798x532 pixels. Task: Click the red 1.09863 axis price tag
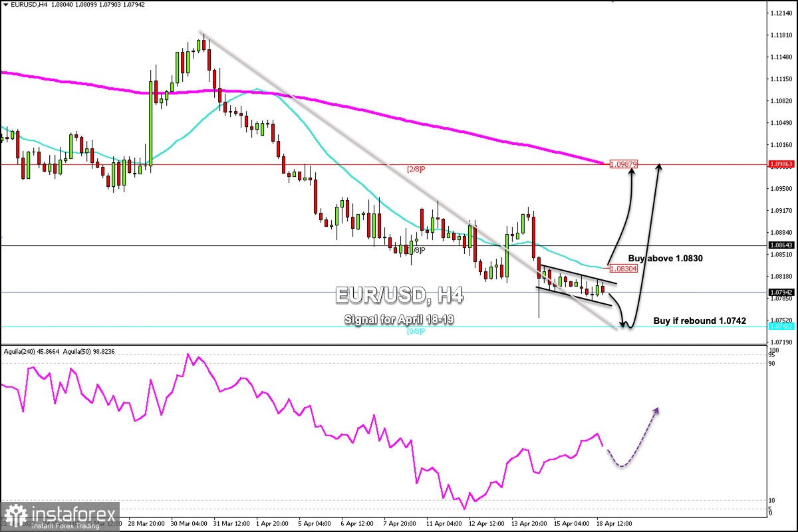coord(782,164)
